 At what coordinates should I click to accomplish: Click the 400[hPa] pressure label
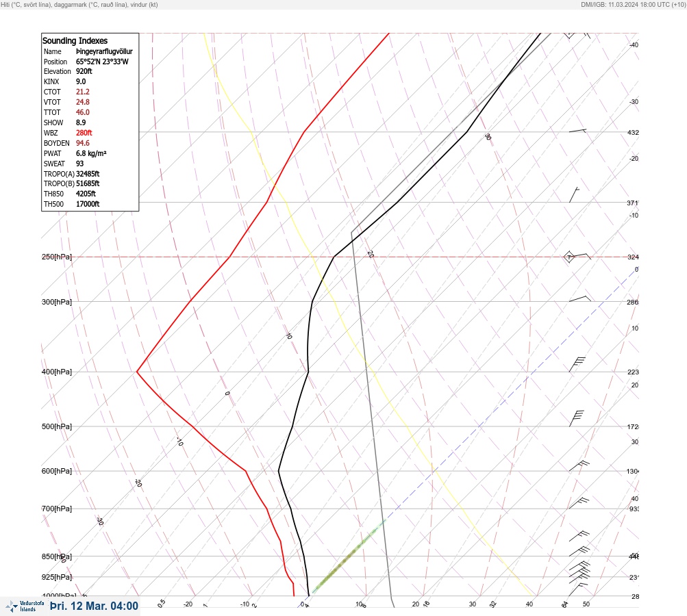57,372
